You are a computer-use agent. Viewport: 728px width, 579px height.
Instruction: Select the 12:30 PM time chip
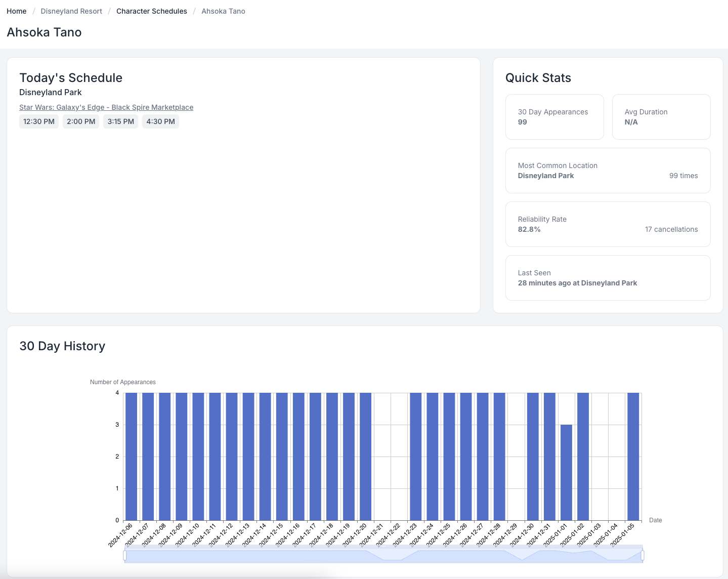39,121
